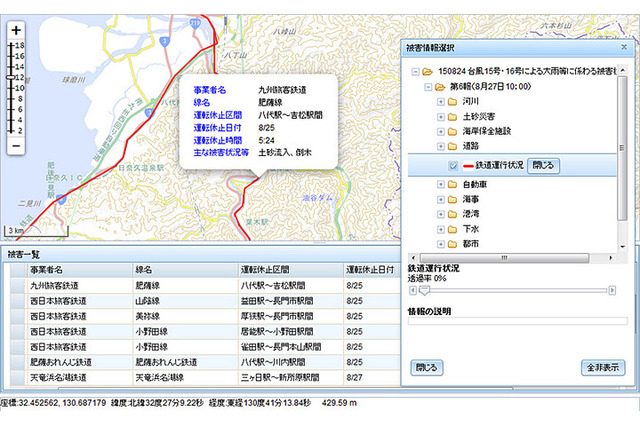The image size is (640, 426).
Task: Uncheck the 鉄道運行状況 layer checkbox
Action: tap(453, 165)
